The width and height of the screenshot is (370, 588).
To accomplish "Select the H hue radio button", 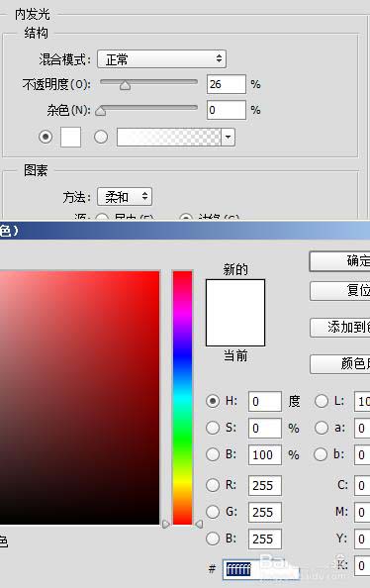I will coord(213,401).
